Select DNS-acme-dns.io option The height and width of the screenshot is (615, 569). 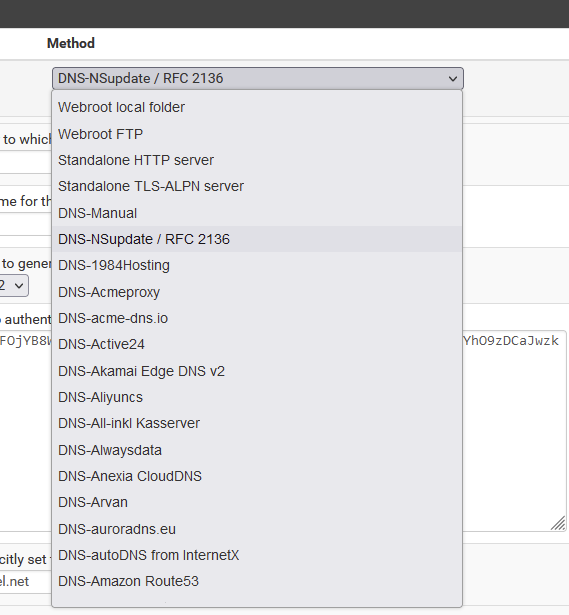(257, 318)
